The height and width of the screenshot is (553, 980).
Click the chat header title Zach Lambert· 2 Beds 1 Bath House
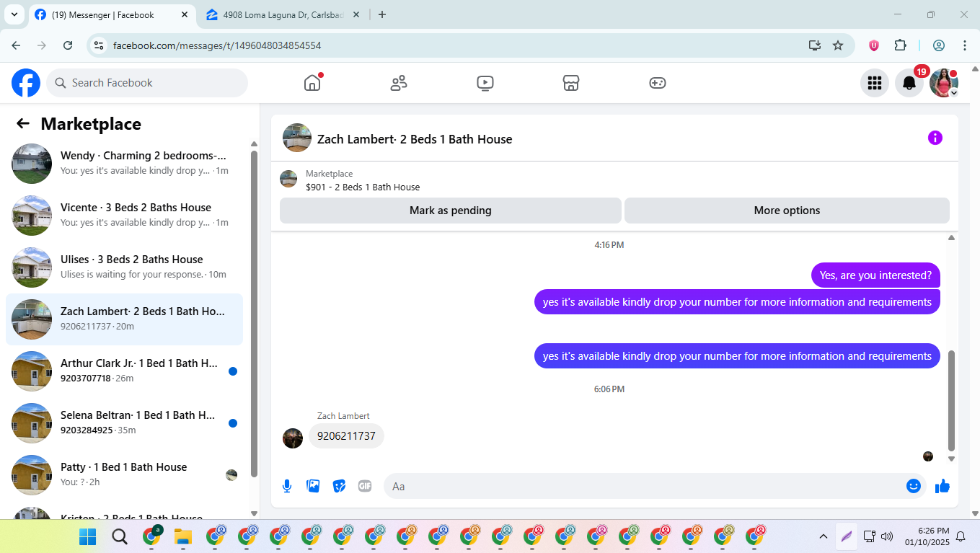click(415, 139)
